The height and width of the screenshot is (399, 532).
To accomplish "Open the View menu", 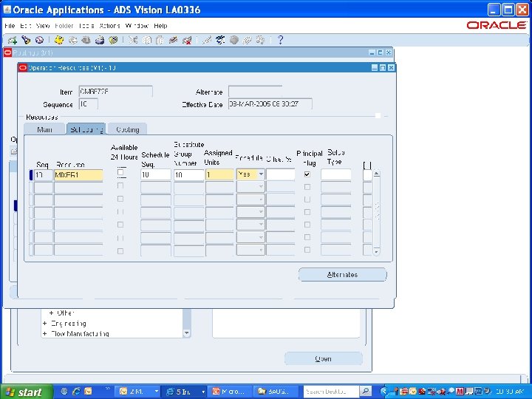I will 43,26.
